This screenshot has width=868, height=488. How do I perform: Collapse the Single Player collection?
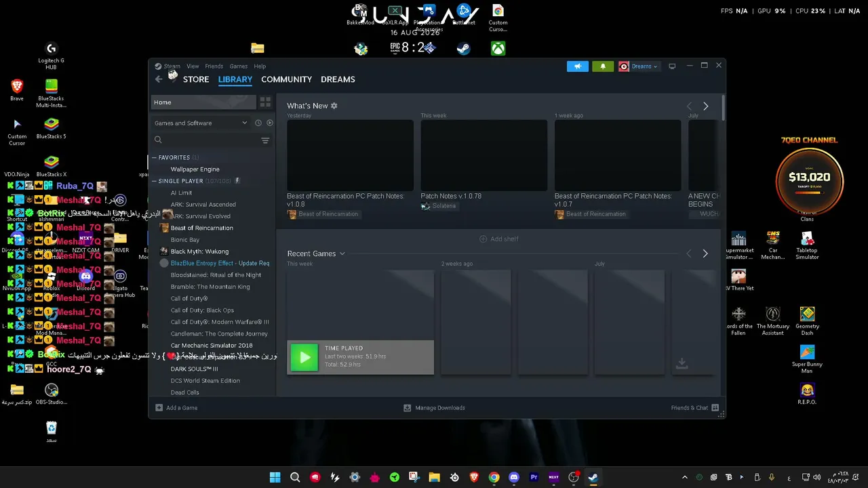tap(154, 181)
